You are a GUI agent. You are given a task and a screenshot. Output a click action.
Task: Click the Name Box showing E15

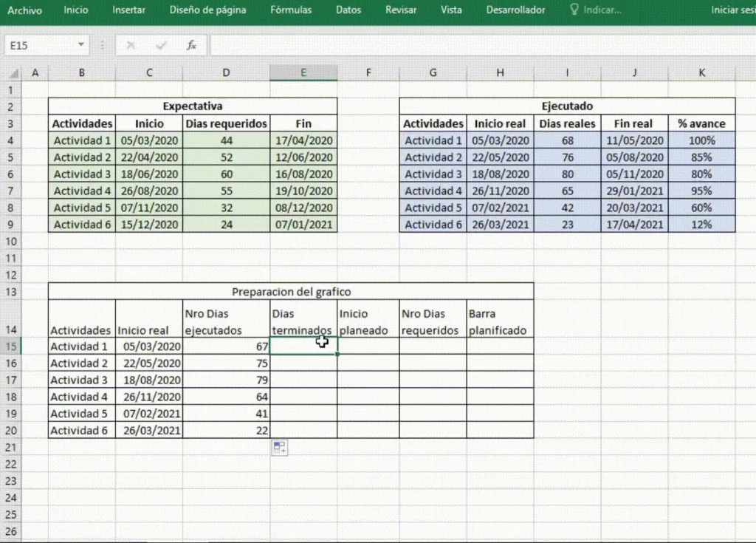(x=40, y=45)
